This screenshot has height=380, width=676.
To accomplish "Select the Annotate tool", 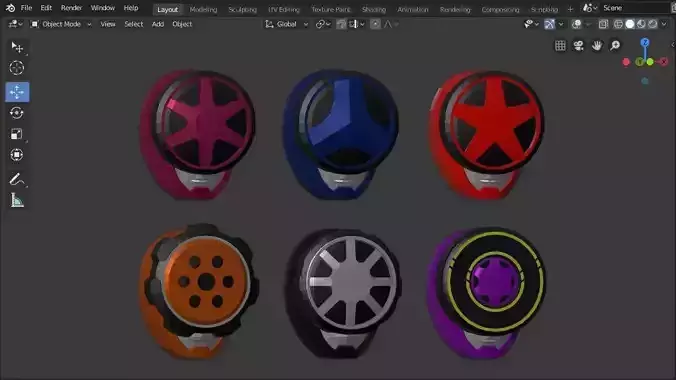I will point(17,179).
